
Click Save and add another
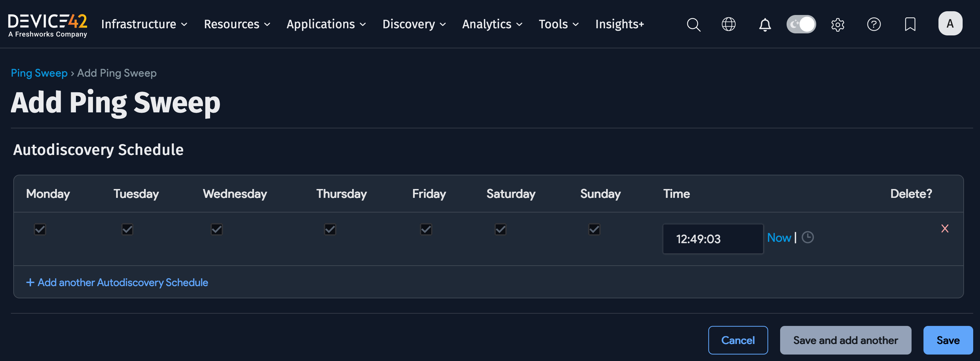pyautogui.click(x=845, y=340)
